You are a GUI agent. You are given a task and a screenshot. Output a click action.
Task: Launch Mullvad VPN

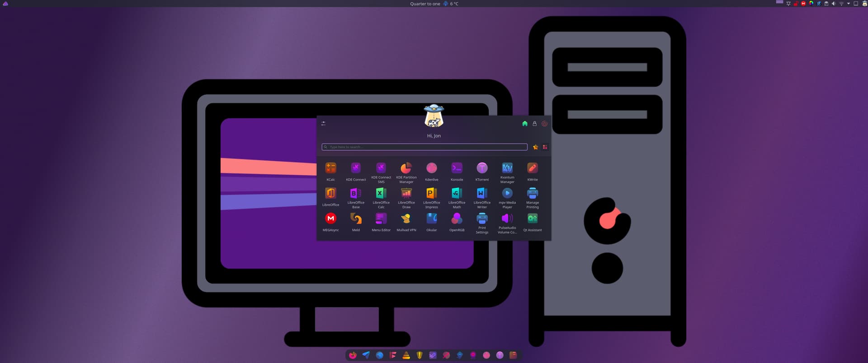pyautogui.click(x=406, y=219)
